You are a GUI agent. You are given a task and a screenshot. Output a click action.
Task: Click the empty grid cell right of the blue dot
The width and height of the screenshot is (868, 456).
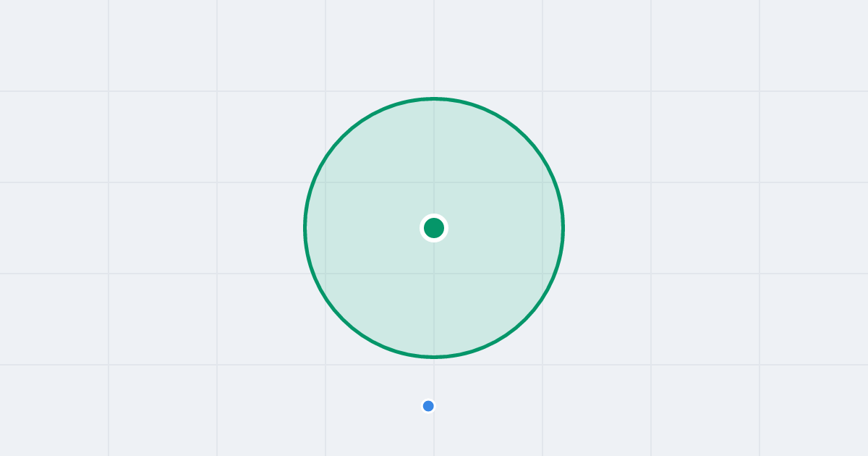[488, 410]
